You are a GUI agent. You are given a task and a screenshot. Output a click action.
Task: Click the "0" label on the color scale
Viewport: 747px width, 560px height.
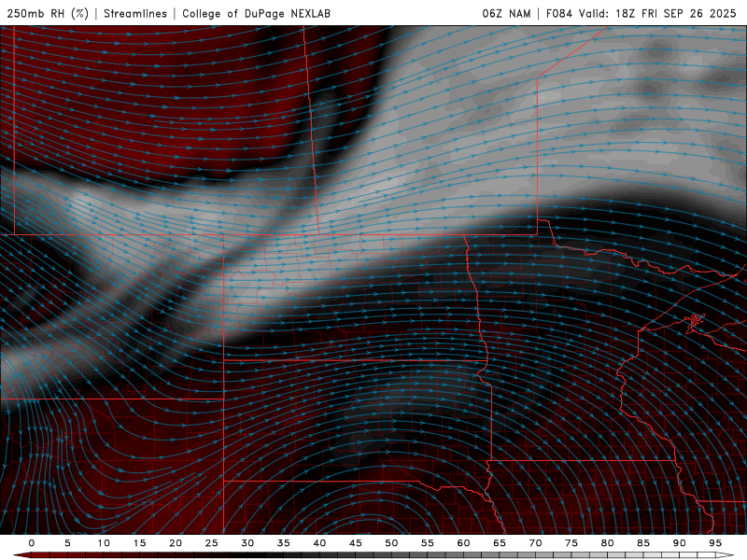(x=32, y=543)
